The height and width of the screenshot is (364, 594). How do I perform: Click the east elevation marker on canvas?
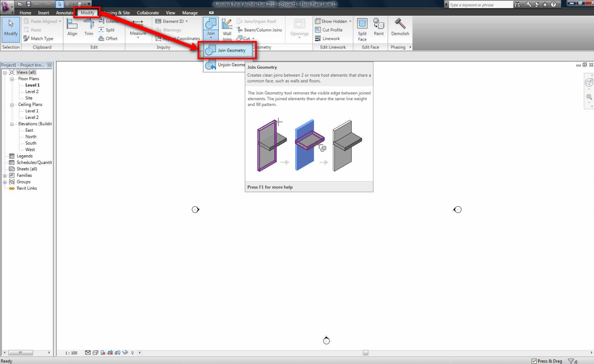click(x=457, y=210)
